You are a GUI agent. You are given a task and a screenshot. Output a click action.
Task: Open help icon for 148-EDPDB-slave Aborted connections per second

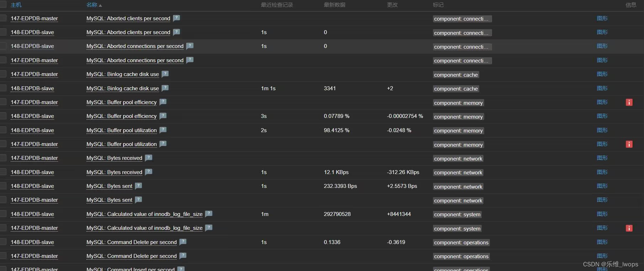(190, 46)
